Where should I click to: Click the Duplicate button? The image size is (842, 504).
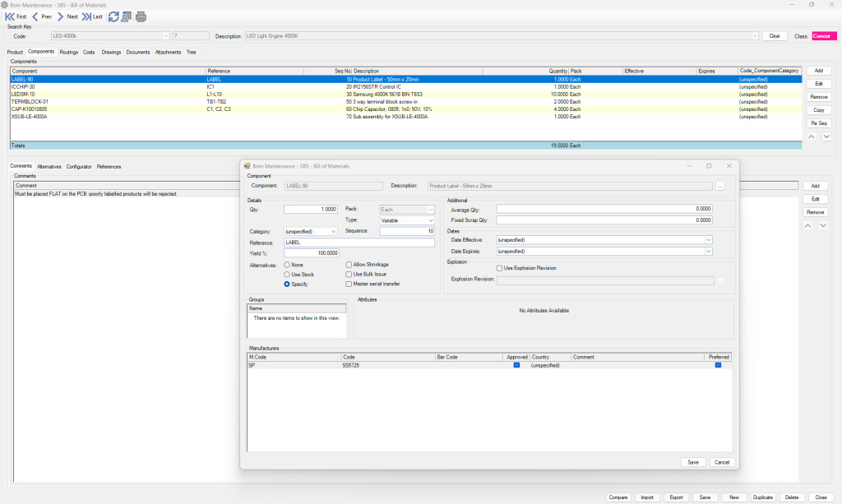[x=762, y=497]
